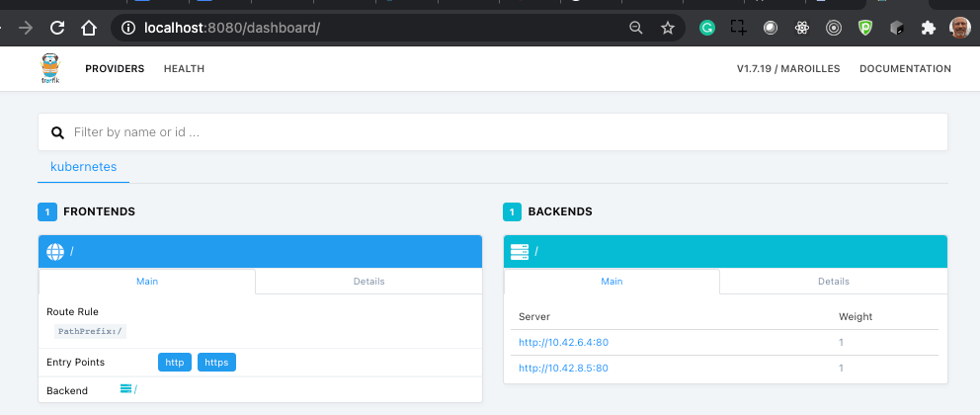
Task: Open the HEALTH page
Action: tap(184, 69)
